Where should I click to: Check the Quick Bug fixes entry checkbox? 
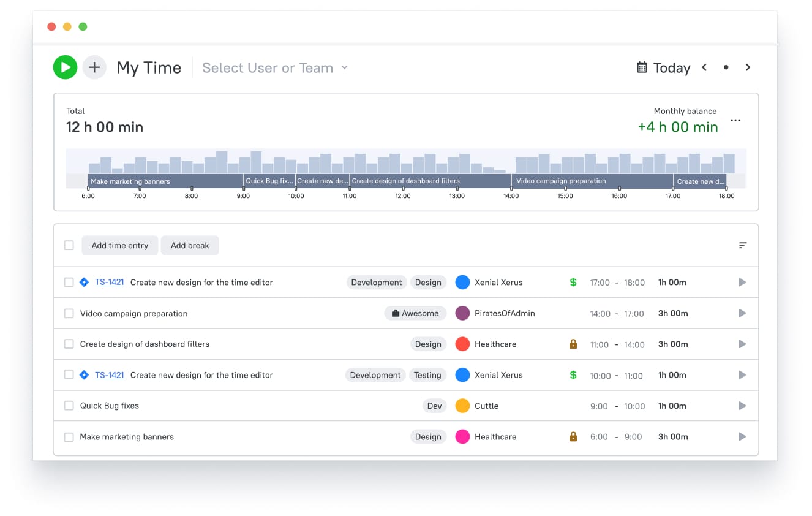[69, 406]
